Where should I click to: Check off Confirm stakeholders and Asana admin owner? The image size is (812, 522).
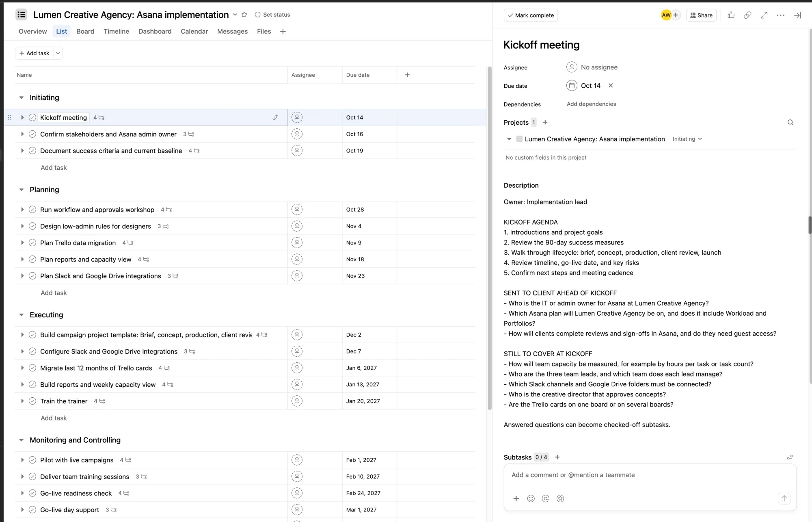32,134
